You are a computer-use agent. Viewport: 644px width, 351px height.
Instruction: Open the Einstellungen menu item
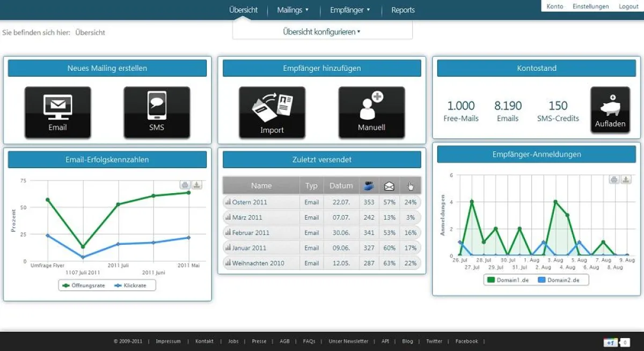coord(590,6)
